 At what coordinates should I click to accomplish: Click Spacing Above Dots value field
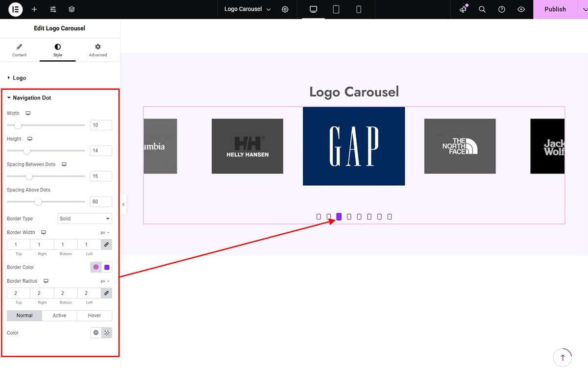click(x=101, y=201)
